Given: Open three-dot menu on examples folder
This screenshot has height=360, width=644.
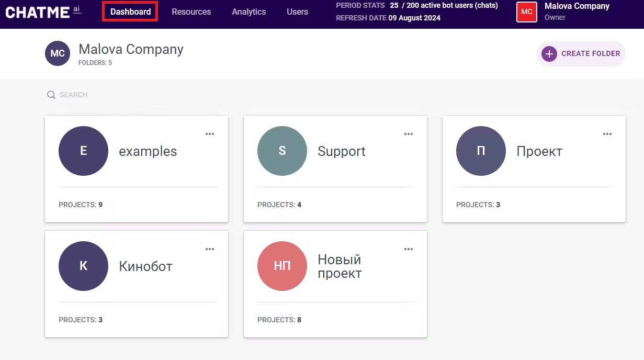Looking at the screenshot, I should click(210, 134).
